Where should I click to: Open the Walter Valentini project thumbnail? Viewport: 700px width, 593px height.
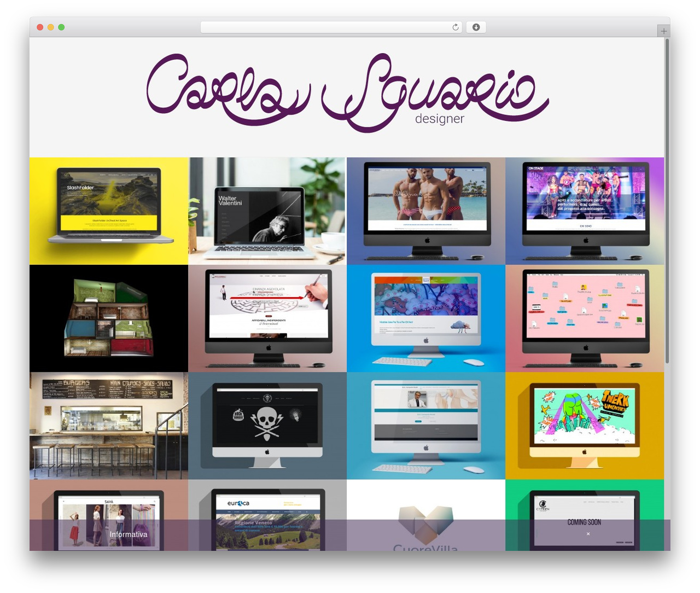tap(267, 211)
